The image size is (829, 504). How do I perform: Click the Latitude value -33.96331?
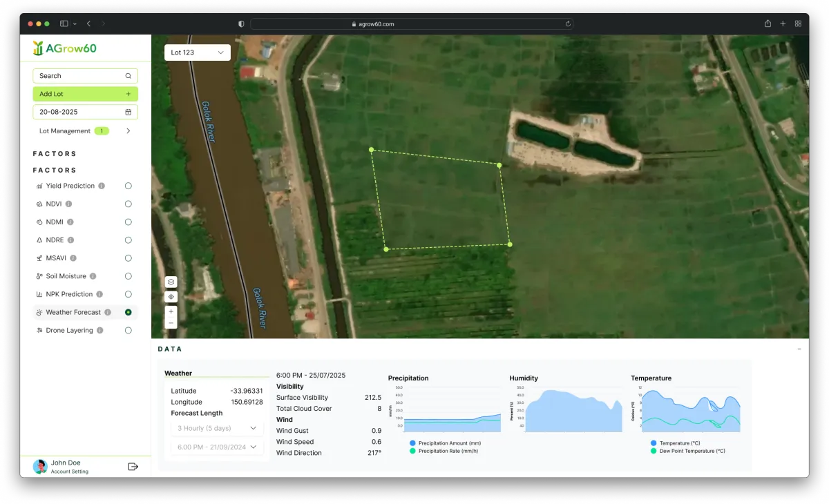click(247, 391)
